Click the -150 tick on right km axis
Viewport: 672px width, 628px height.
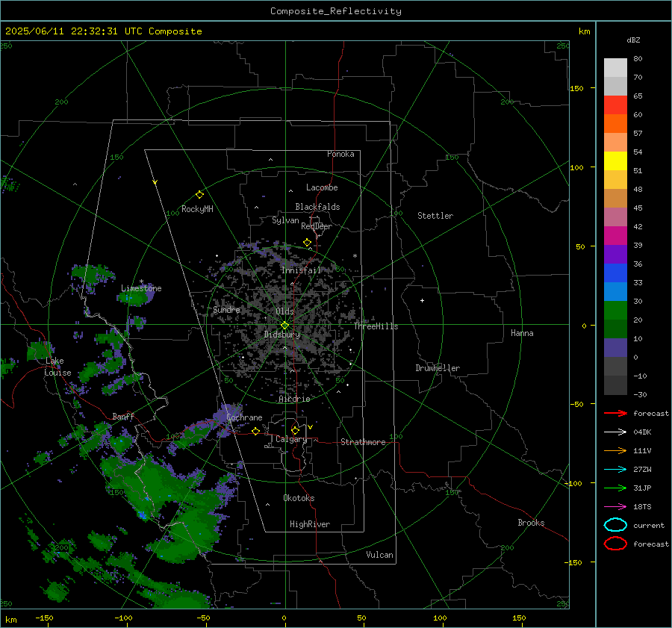click(x=574, y=562)
